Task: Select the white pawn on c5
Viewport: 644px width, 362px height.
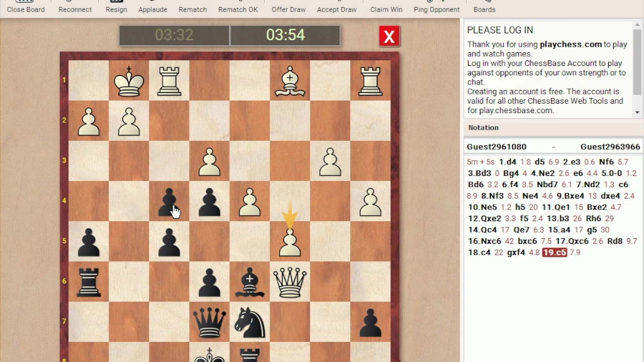Action: click(290, 242)
